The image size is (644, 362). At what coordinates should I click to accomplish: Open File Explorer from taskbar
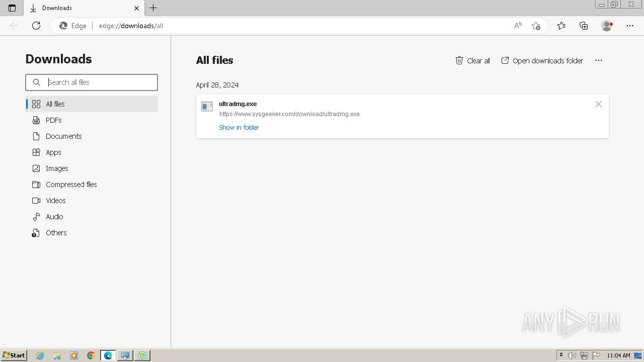pos(57,355)
